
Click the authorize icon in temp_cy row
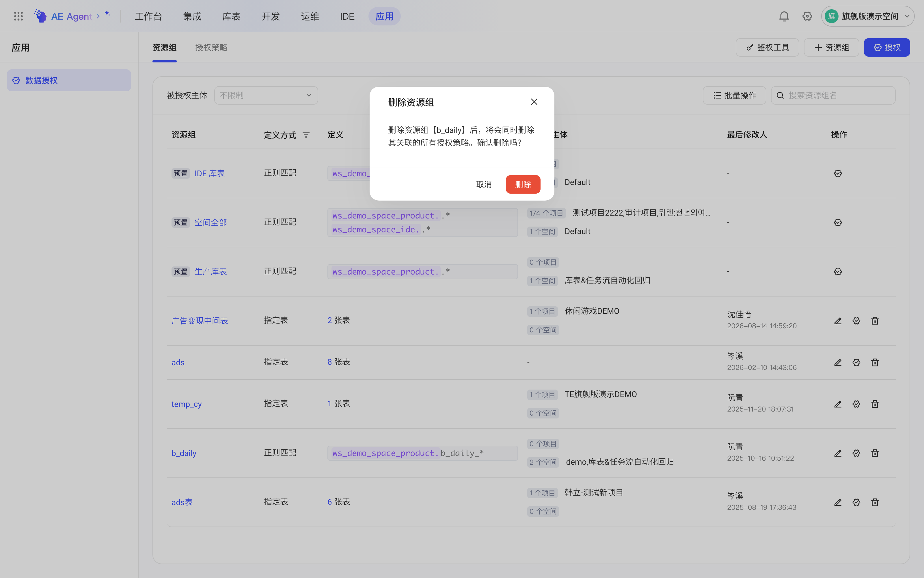[856, 404]
